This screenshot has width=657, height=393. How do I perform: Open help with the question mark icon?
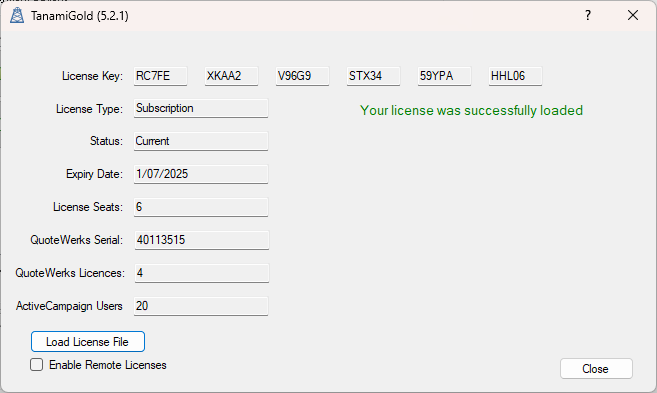pos(588,16)
